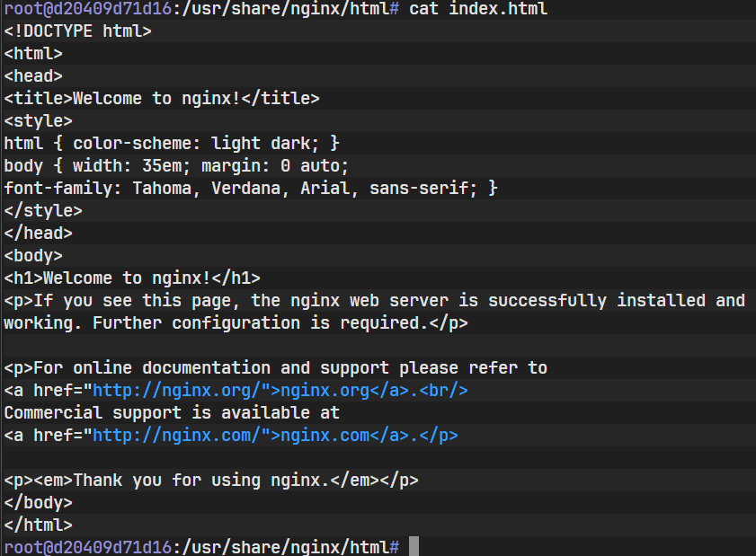The height and width of the screenshot is (556, 756).
Task: Click the 'body { width: 35em; margin: 0 auto;' line
Action: pyautogui.click(x=176, y=166)
